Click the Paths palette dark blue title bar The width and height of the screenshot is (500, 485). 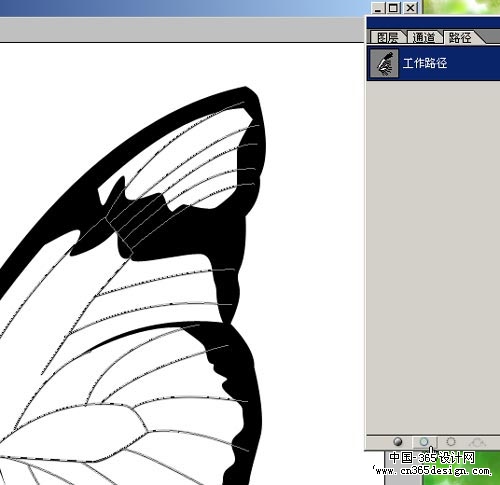[433, 23]
